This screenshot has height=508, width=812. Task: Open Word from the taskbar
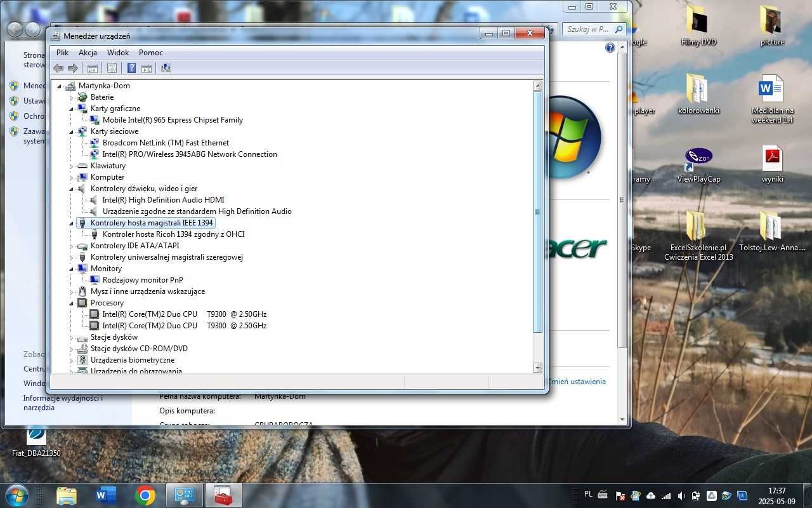106,495
